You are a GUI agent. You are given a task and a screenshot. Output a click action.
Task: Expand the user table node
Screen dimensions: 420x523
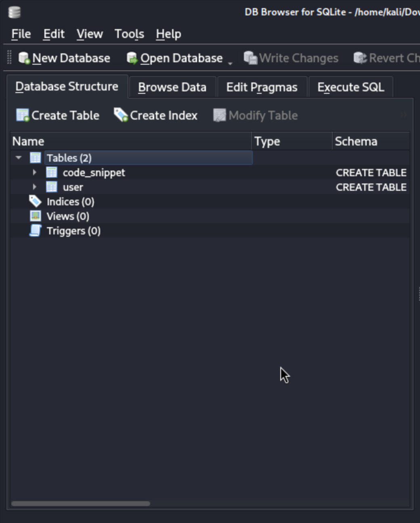tap(35, 187)
